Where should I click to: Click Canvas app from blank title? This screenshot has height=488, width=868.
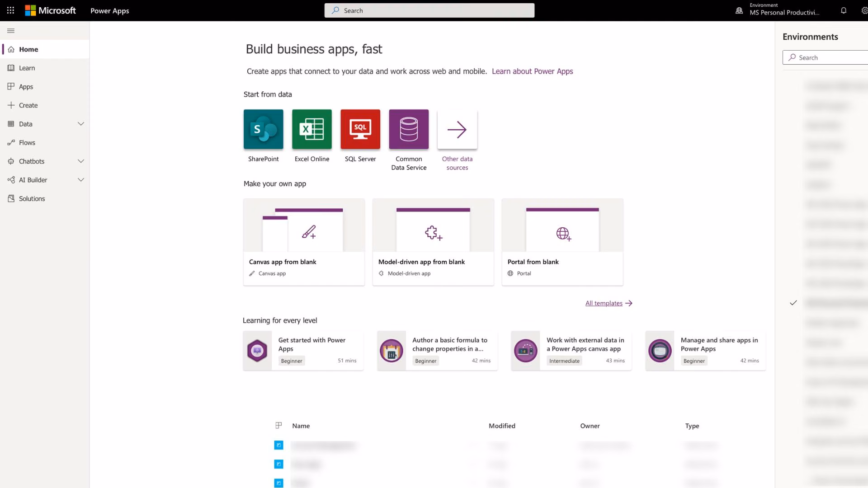point(283,262)
